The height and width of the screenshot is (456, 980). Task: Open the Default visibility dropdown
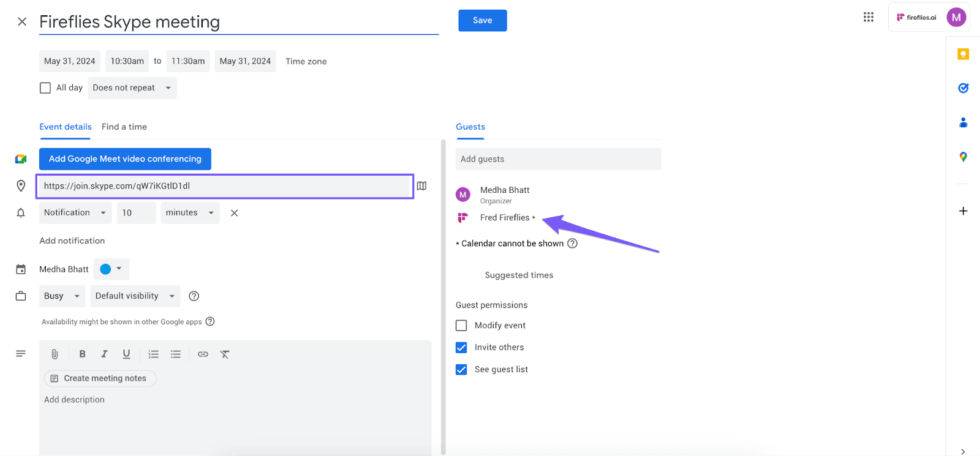point(135,296)
